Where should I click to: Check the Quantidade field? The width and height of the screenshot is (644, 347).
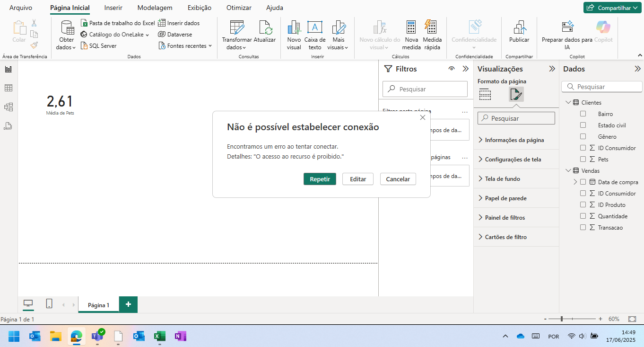[x=583, y=216]
